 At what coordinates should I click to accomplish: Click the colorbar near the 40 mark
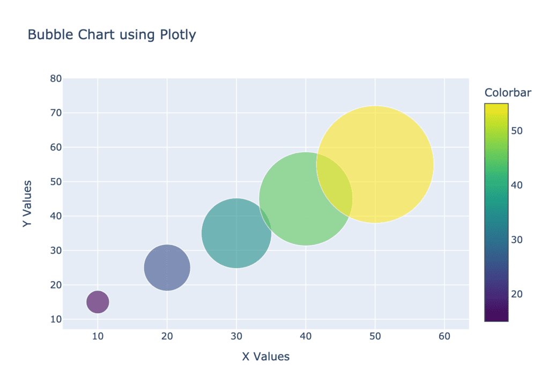[496, 185]
